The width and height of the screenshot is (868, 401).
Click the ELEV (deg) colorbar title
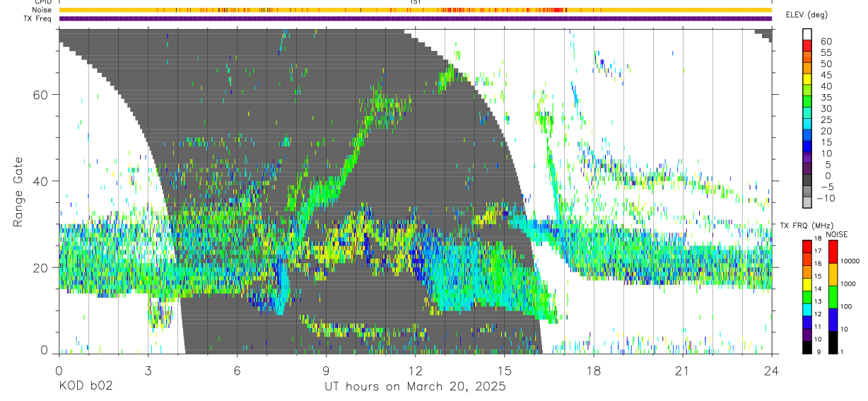point(807,15)
